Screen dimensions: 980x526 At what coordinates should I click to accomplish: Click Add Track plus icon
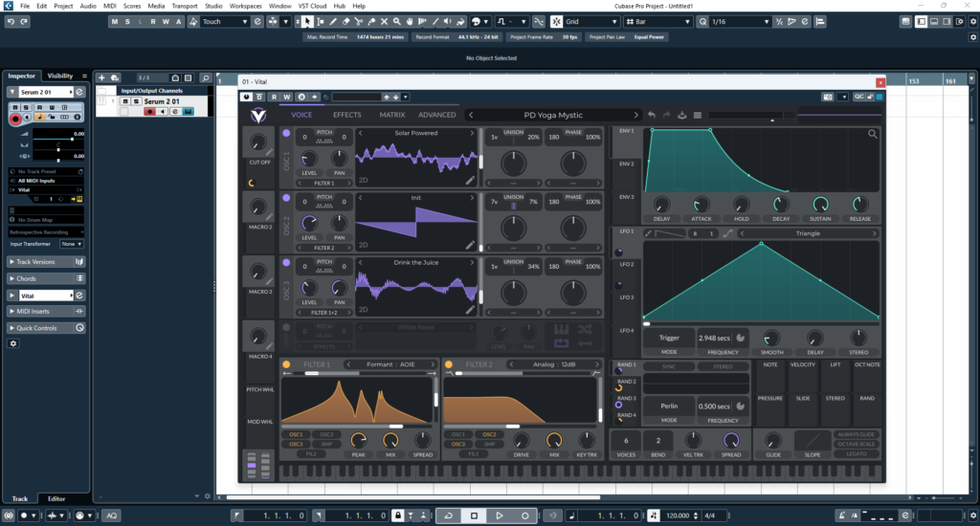tap(101, 77)
